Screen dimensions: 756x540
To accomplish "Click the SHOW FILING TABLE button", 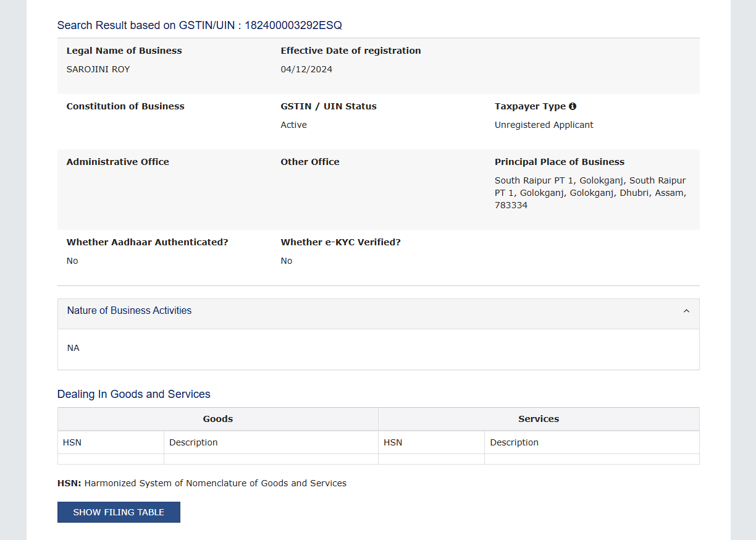I will click(x=119, y=512).
